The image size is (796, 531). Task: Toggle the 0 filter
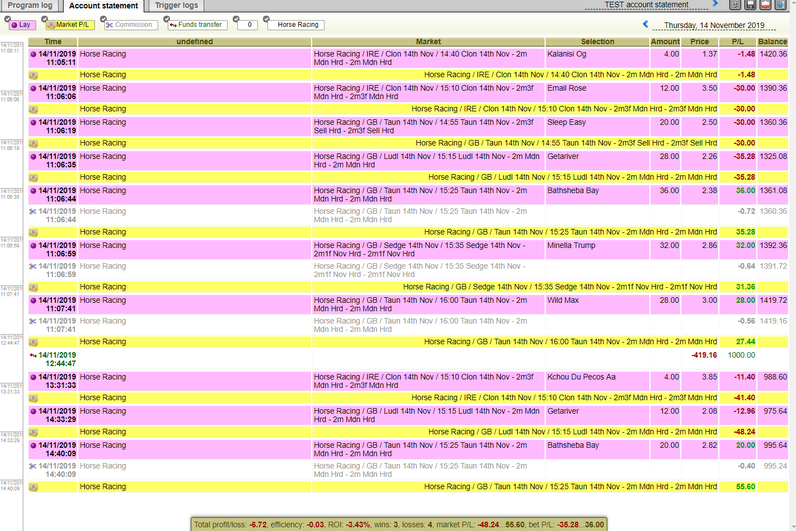click(247, 24)
